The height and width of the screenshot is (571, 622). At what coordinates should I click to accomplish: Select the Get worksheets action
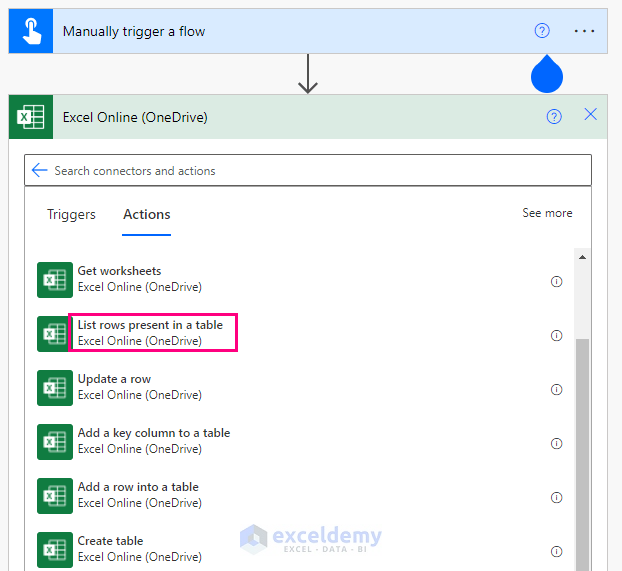click(140, 279)
